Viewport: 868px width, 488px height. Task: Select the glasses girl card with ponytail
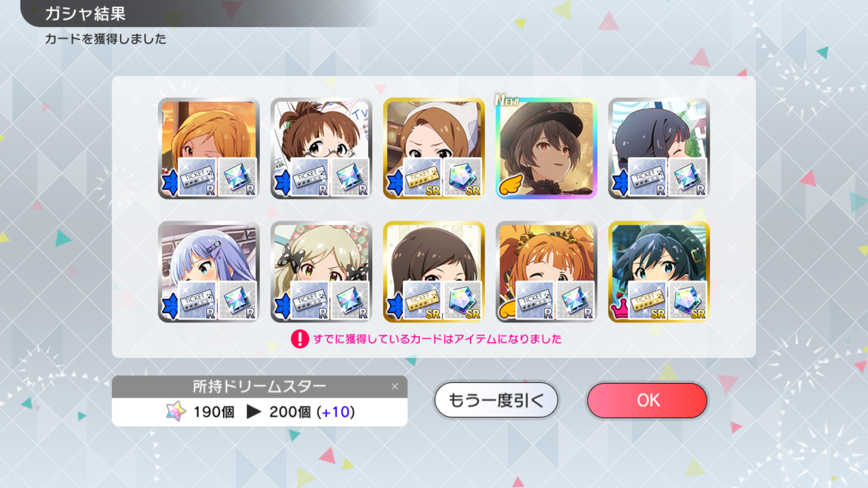321,148
